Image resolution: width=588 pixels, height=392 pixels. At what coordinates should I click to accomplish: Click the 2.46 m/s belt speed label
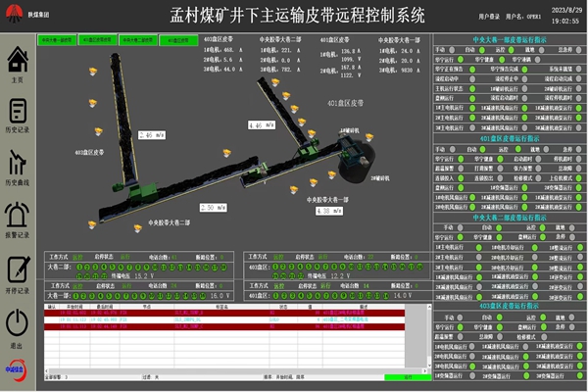(154, 135)
